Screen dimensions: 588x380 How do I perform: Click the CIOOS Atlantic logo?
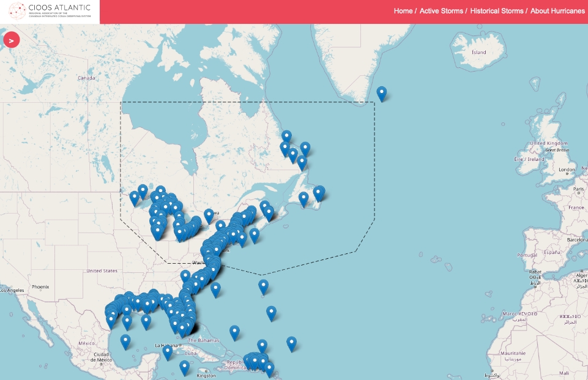49,12
